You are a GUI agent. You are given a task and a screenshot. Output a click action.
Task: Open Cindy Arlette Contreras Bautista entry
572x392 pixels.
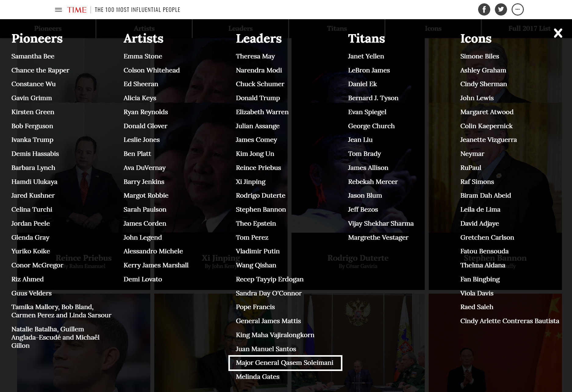tap(510, 321)
